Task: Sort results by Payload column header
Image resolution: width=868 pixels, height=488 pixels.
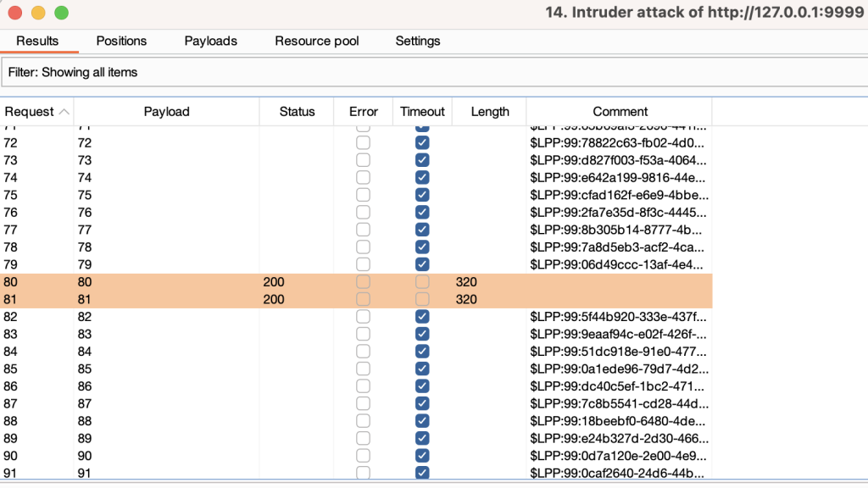Action: pos(166,112)
